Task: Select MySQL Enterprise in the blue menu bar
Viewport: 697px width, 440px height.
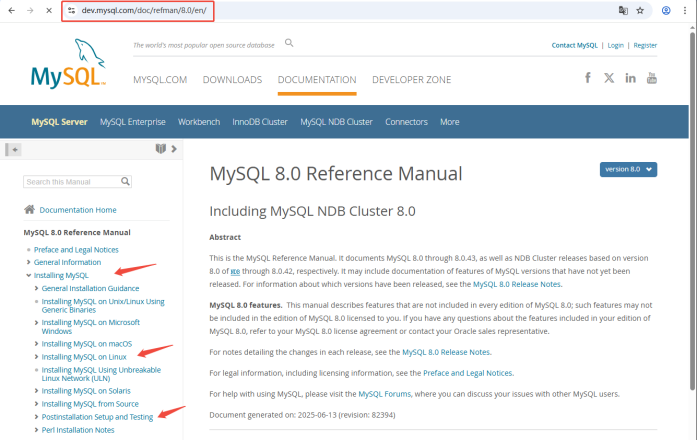Action: (x=132, y=122)
